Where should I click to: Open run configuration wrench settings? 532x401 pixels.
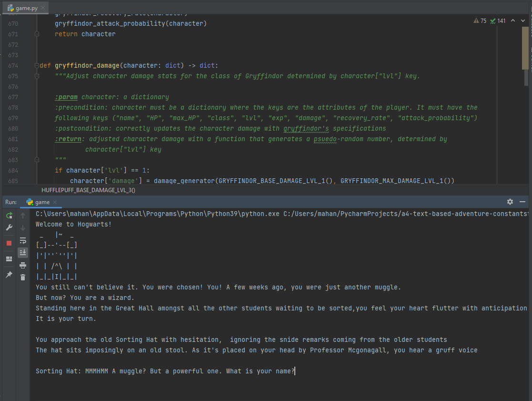(x=9, y=228)
